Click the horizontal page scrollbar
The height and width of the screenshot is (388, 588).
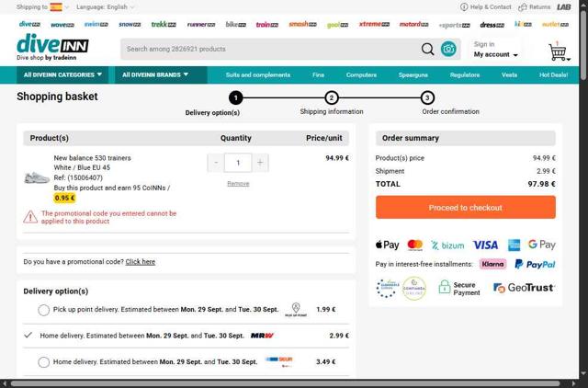click(285, 384)
